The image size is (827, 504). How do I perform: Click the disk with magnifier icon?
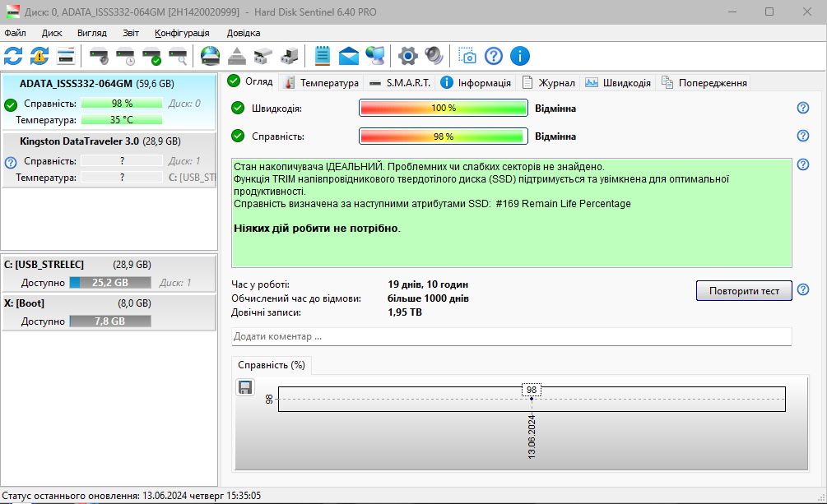[179, 56]
